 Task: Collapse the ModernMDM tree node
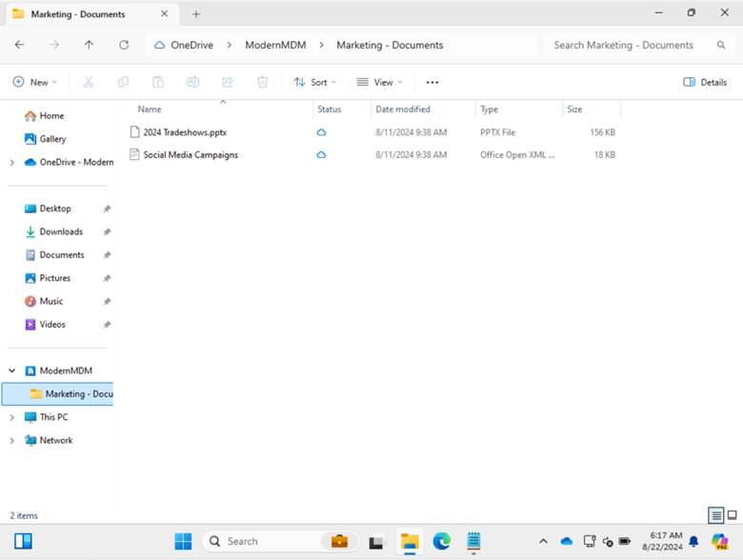click(x=12, y=370)
